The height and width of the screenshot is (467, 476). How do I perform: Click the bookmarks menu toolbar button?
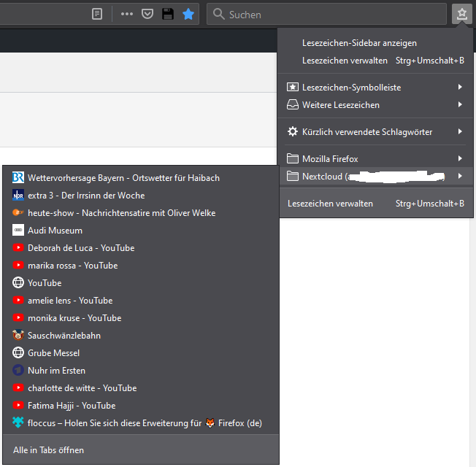[x=462, y=14]
